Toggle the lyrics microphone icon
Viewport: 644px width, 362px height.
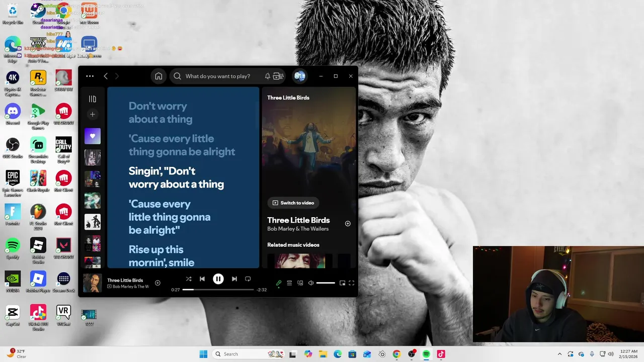point(279,283)
